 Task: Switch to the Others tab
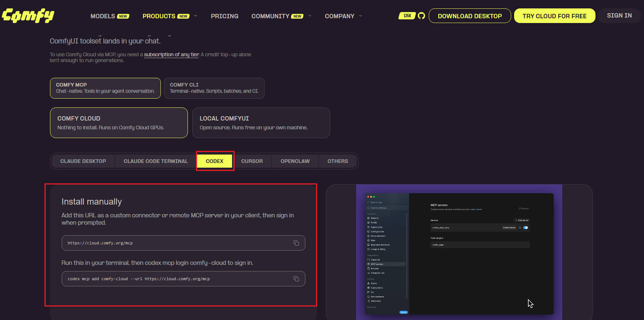[338, 161]
